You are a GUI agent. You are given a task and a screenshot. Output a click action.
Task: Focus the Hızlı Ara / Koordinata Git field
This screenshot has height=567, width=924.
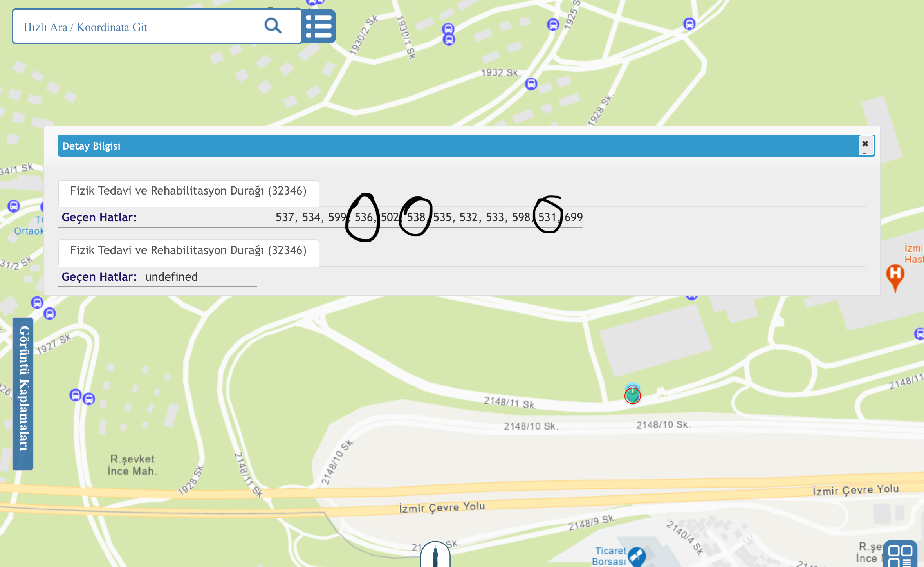tap(137, 27)
